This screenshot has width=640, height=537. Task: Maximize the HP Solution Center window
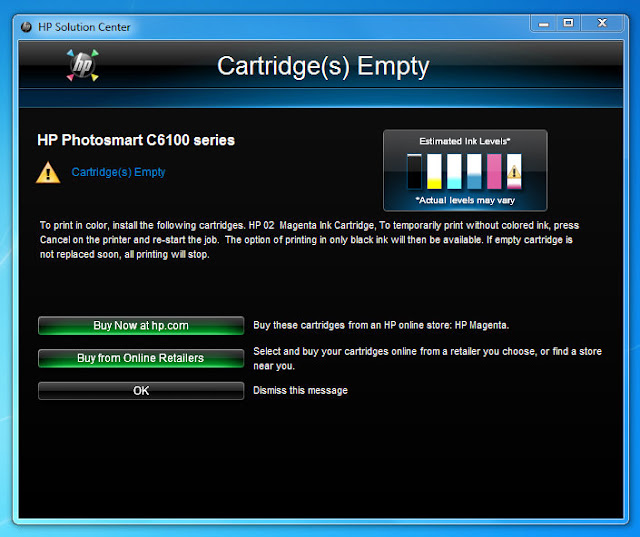pyautogui.click(x=568, y=23)
